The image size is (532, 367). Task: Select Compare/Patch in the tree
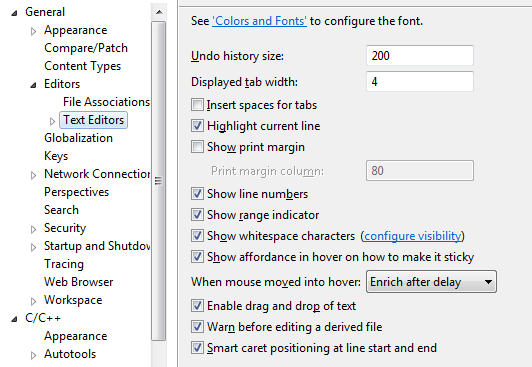tap(86, 48)
